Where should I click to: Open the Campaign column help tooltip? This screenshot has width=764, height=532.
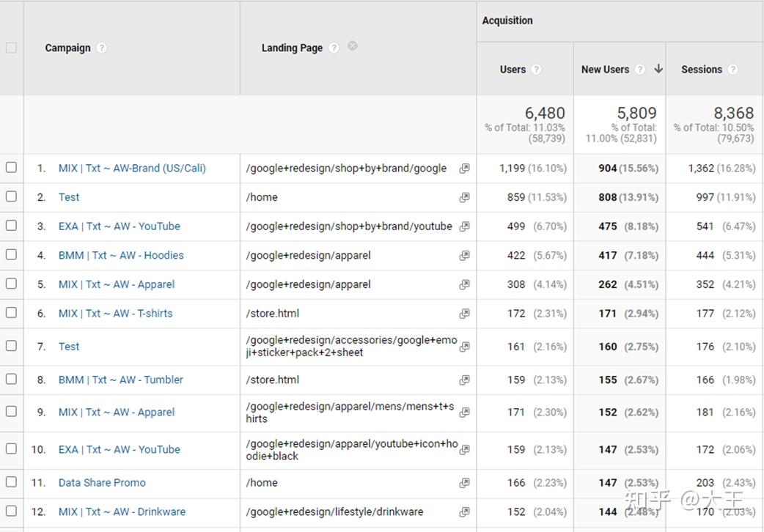(x=101, y=48)
